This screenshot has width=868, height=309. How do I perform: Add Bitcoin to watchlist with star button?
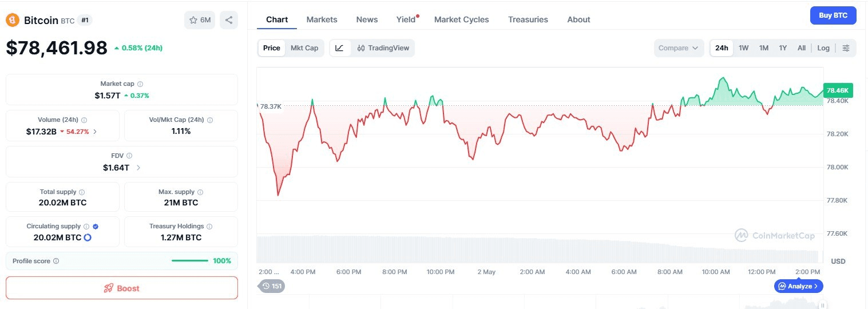[x=199, y=20]
